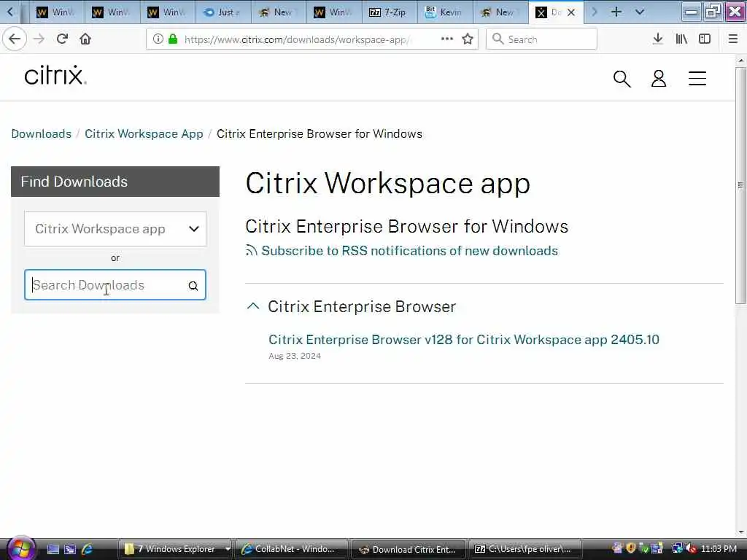Click the RSS feed icon

(x=252, y=251)
